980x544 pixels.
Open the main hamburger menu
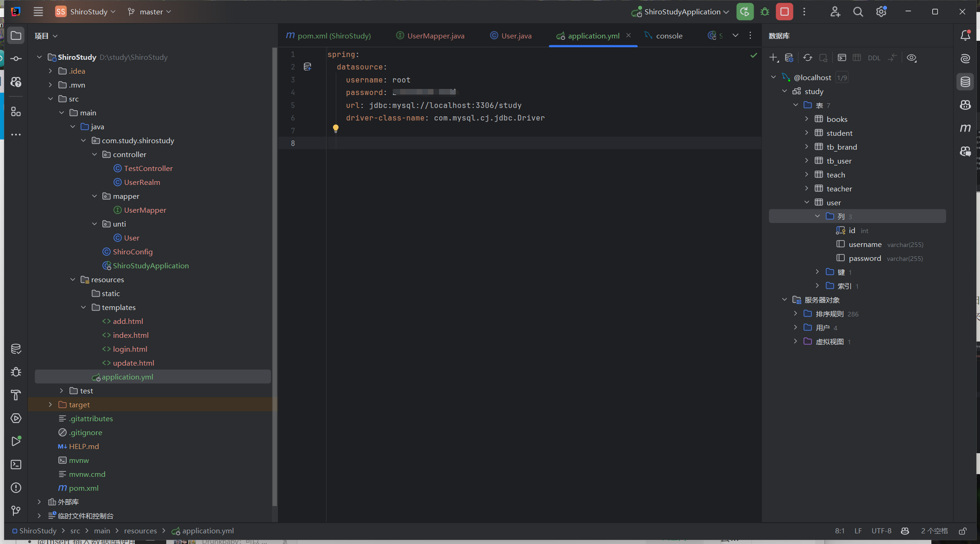(38, 12)
